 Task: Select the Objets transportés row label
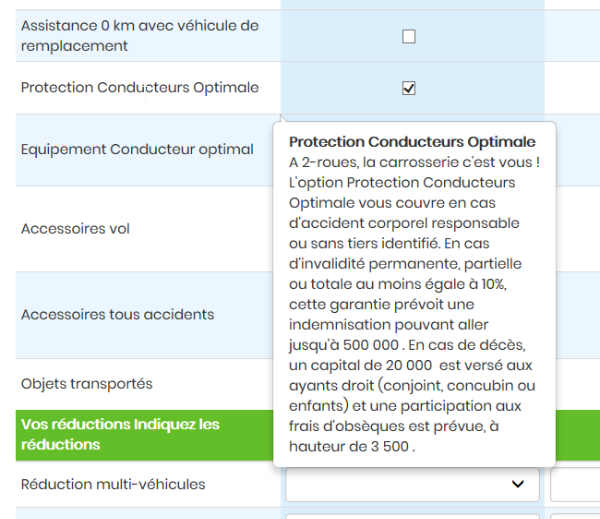point(87,383)
